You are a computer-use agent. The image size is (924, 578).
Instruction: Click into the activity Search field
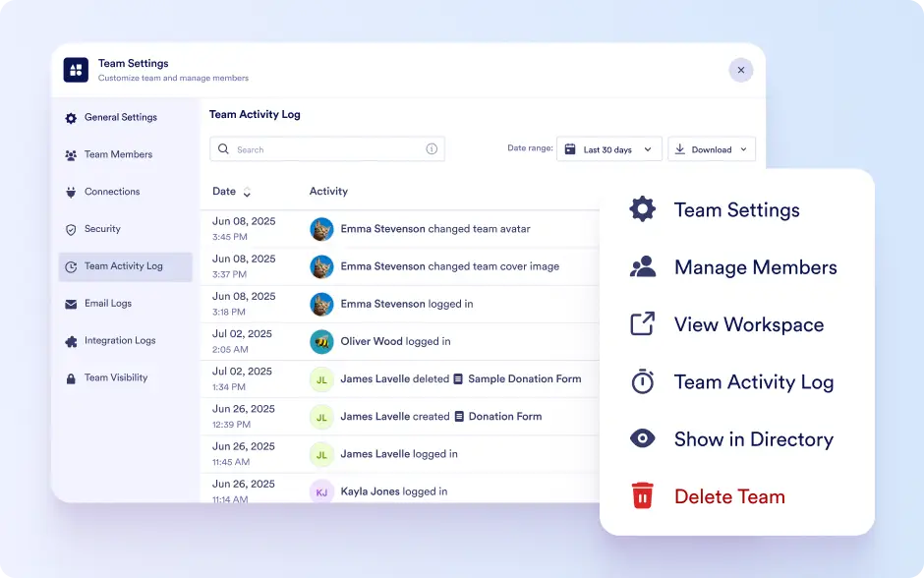tap(327, 149)
